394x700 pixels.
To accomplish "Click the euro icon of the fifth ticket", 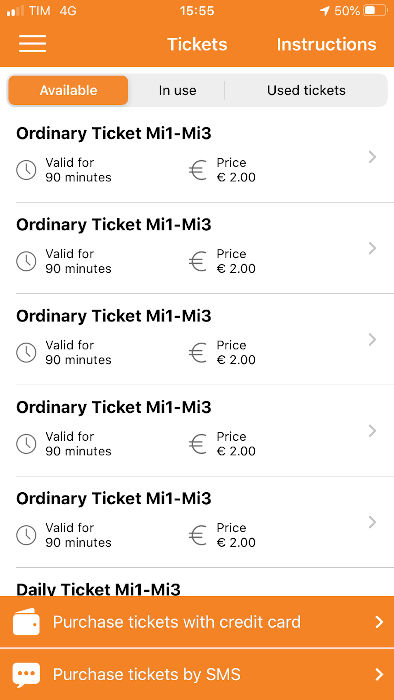I will pos(198,535).
